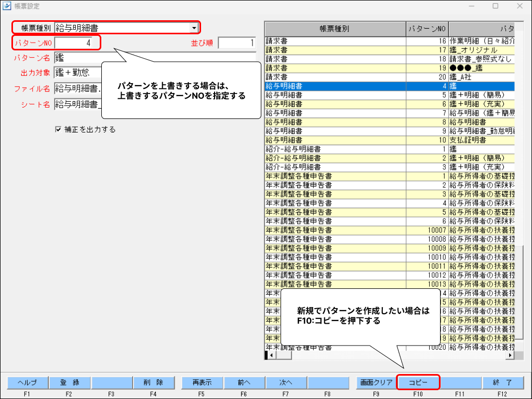Select 給与明細書 row 7
This screenshot has width=532, height=399.
point(390,113)
